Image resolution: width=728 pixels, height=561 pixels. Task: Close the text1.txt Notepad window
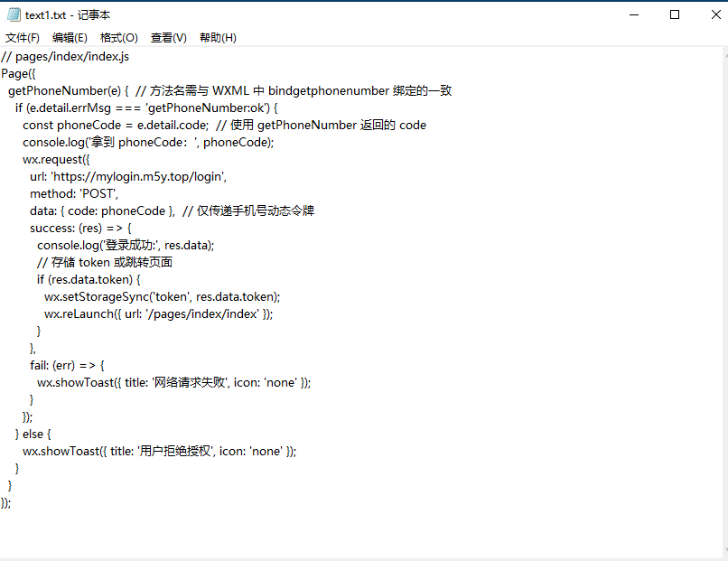715,14
